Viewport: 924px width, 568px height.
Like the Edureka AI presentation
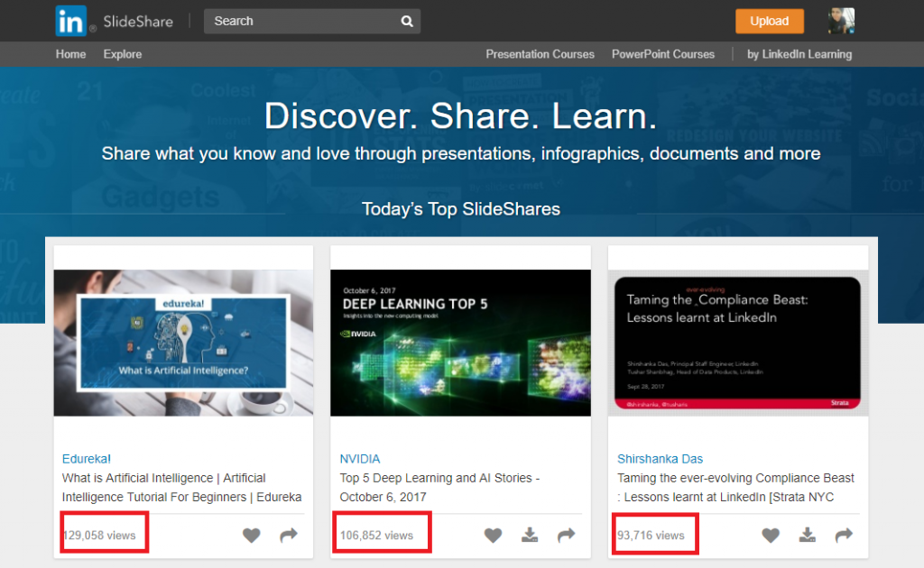pyautogui.click(x=252, y=535)
